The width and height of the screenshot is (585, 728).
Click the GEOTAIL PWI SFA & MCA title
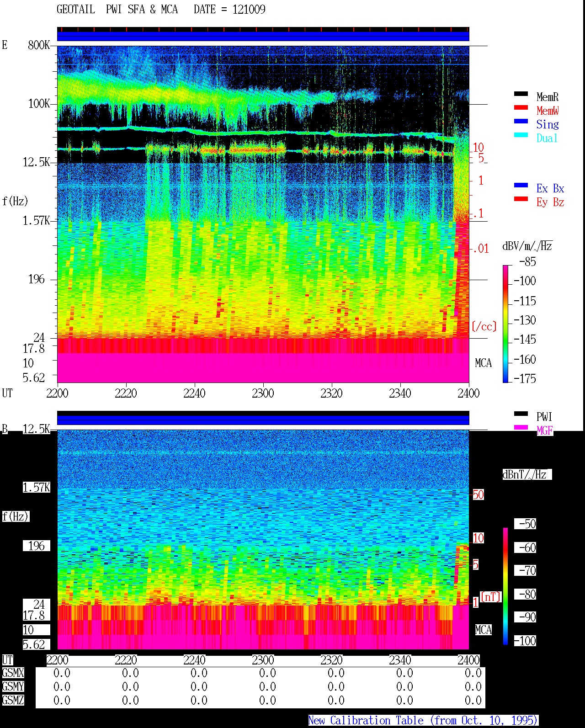(x=117, y=10)
